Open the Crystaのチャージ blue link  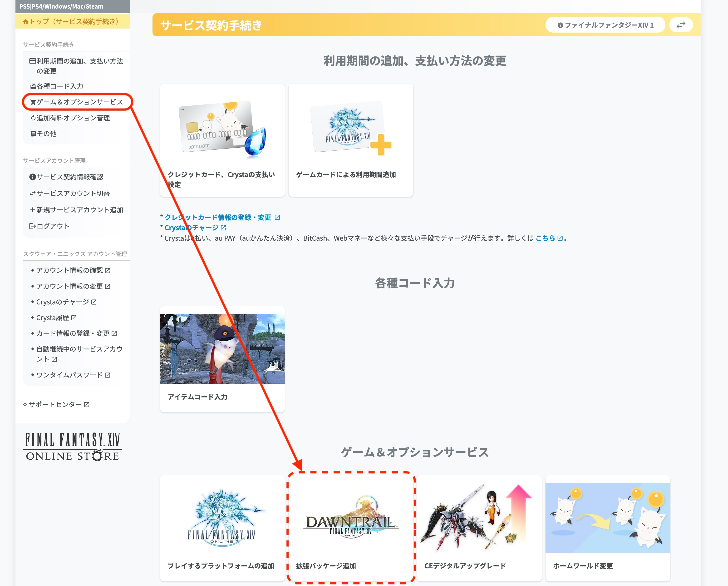click(x=192, y=228)
